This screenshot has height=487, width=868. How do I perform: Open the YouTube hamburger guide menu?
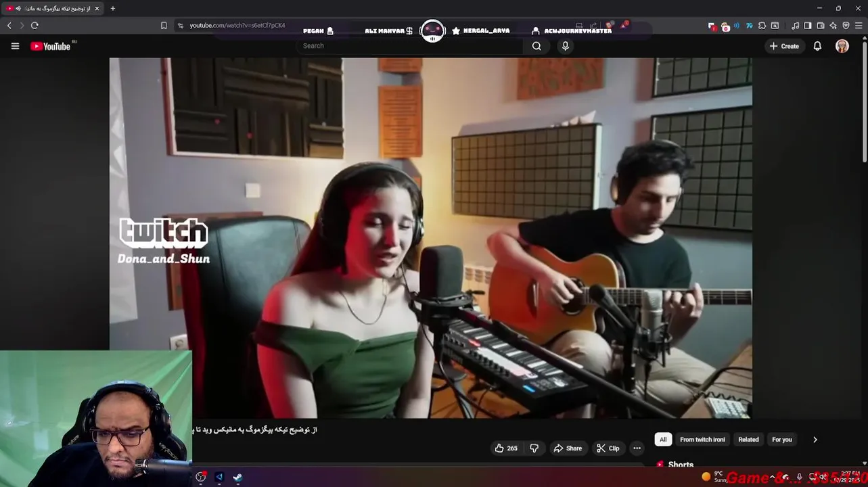coord(15,46)
